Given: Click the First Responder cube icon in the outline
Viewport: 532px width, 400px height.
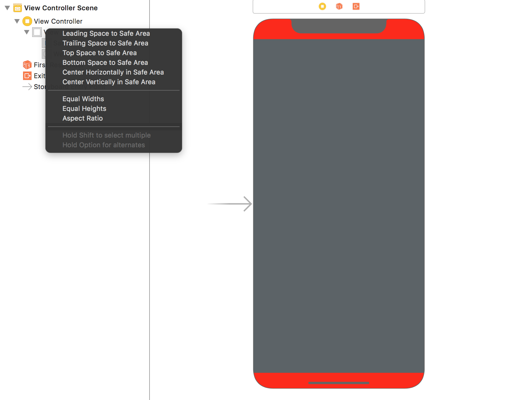Looking at the screenshot, I should tap(27, 65).
